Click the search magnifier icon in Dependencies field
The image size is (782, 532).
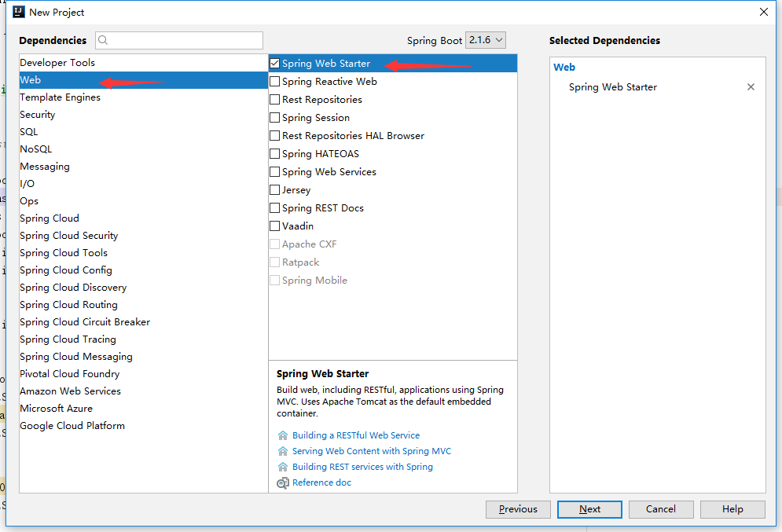pos(104,40)
